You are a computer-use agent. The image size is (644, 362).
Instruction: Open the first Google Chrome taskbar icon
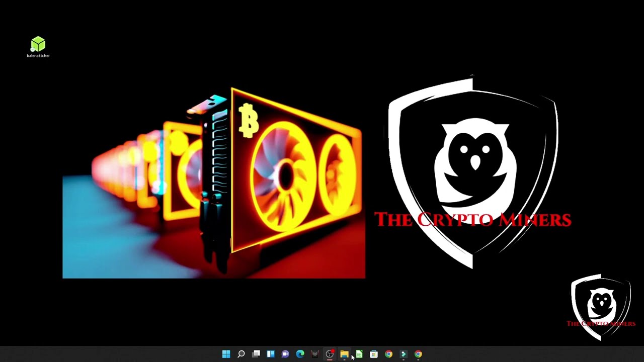pos(388,354)
